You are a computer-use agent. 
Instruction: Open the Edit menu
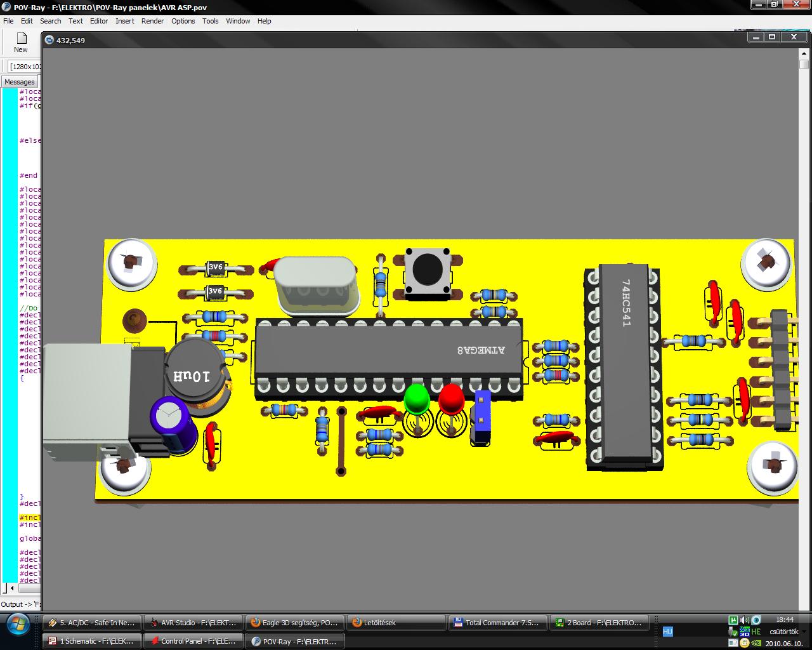pyautogui.click(x=27, y=21)
